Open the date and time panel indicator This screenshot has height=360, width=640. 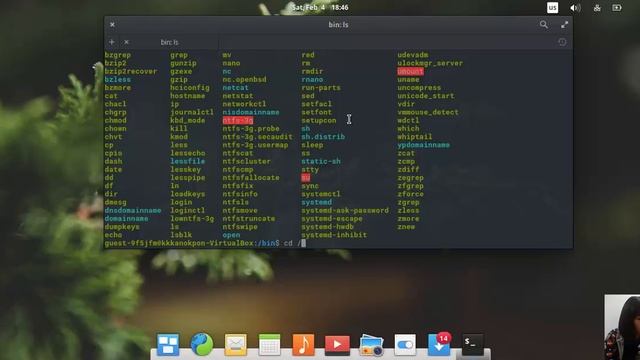pos(320,7)
